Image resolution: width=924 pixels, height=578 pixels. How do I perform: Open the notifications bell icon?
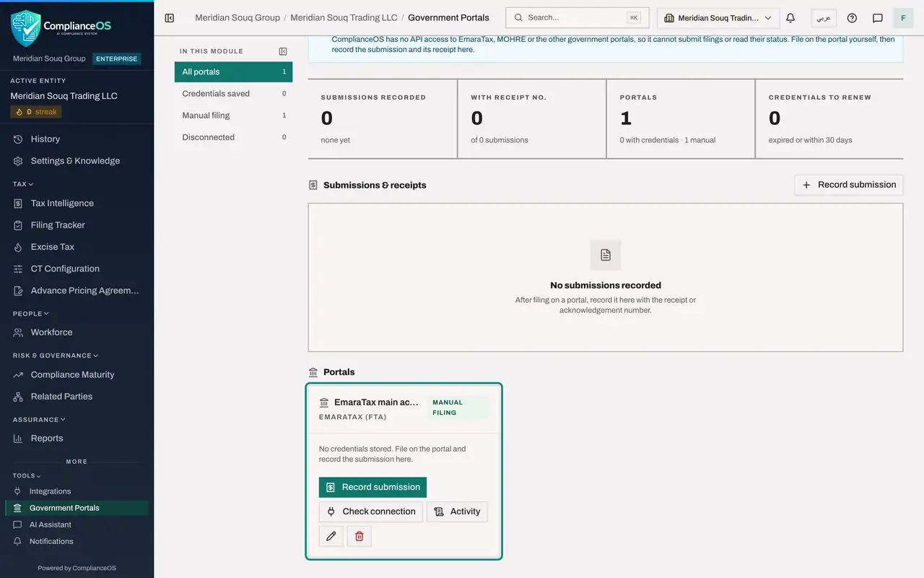790,18
